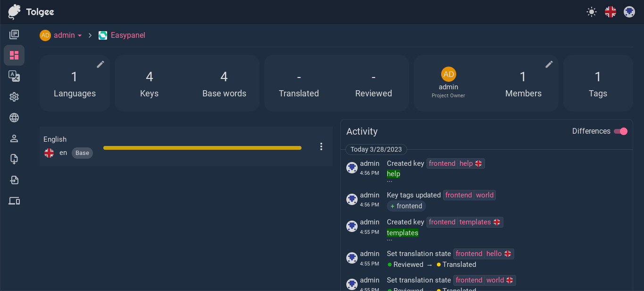644x291 pixels.
Task: Open the Projects list icon in sidebar
Action: [x=14, y=34]
